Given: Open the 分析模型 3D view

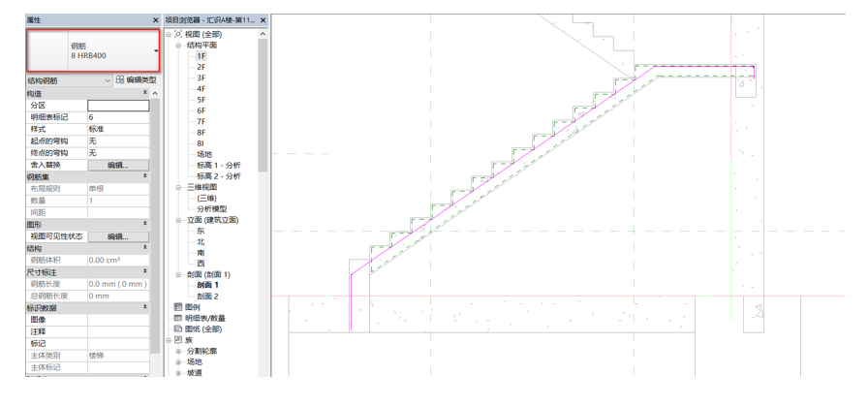Looking at the screenshot, I should [212, 208].
